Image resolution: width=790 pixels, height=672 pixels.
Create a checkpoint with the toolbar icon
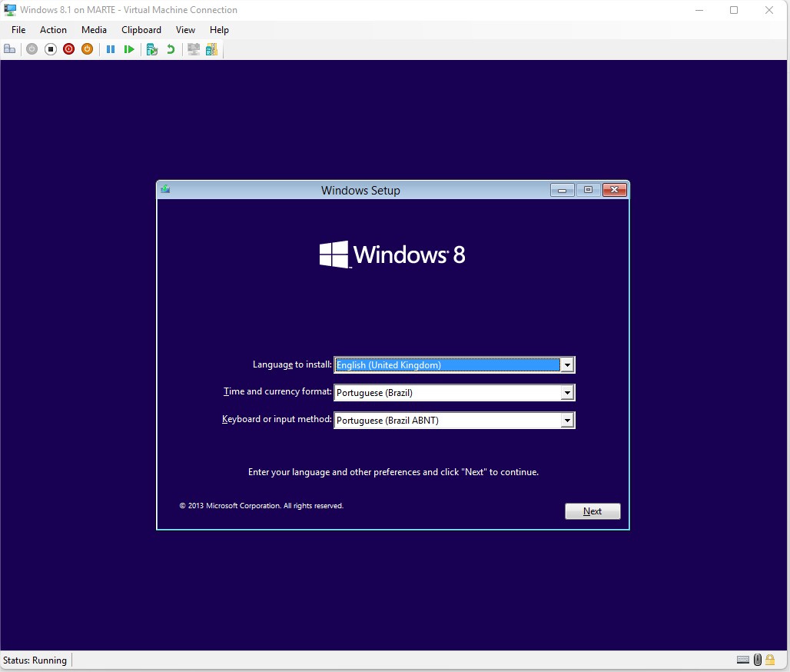[x=151, y=49]
